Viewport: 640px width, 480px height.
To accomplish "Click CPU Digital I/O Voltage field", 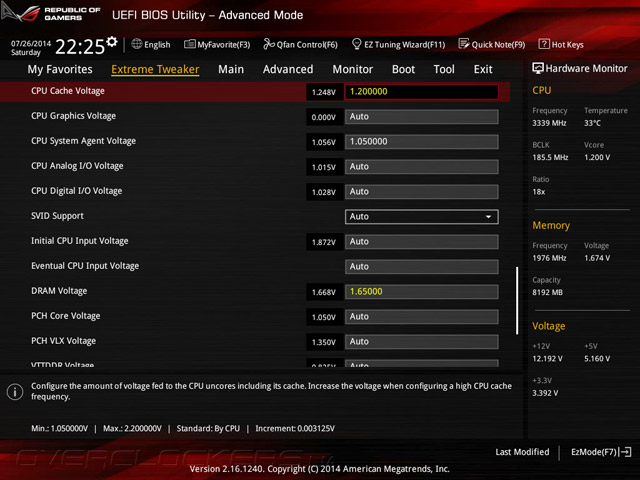I will tap(422, 192).
